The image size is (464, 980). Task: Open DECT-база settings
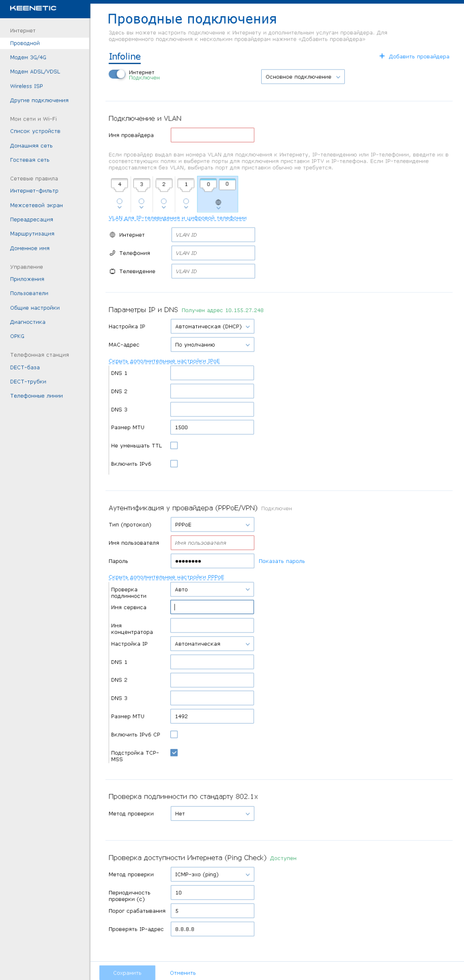[x=25, y=367]
